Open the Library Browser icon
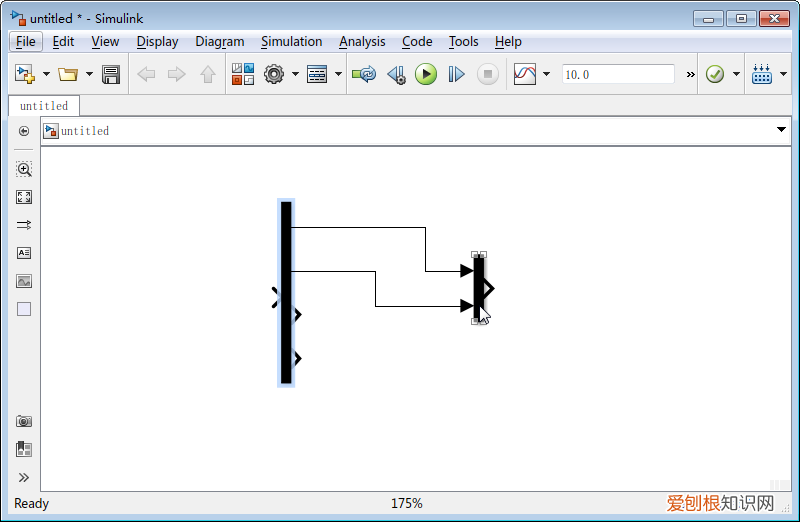This screenshot has width=800, height=522. (242, 74)
